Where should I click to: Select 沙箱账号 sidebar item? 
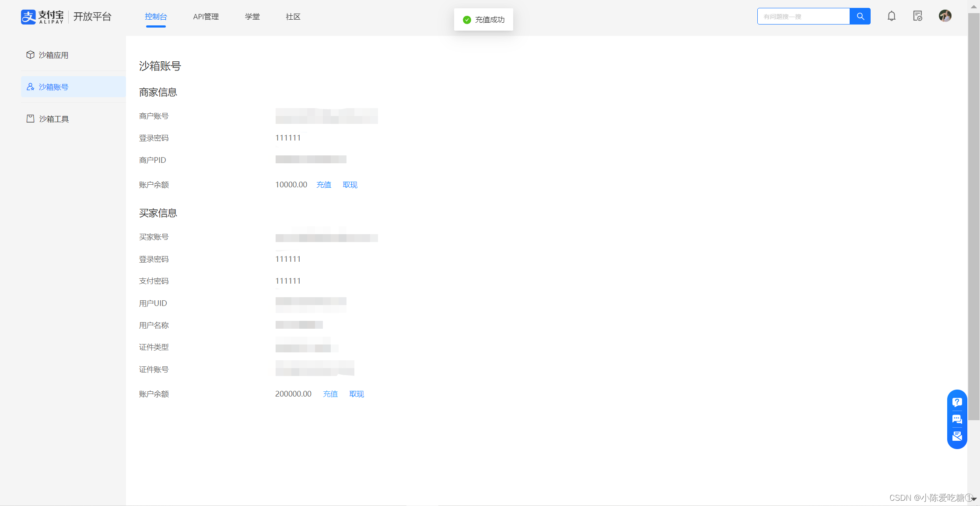coord(53,87)
